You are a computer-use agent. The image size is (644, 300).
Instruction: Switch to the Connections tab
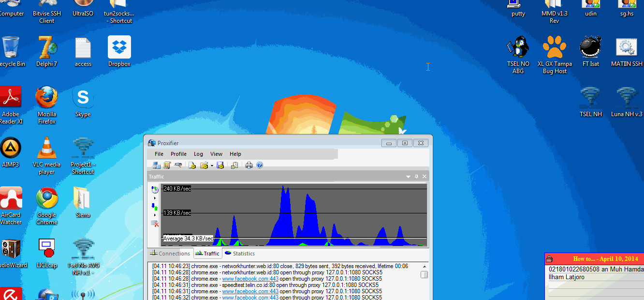click(170, 254)
